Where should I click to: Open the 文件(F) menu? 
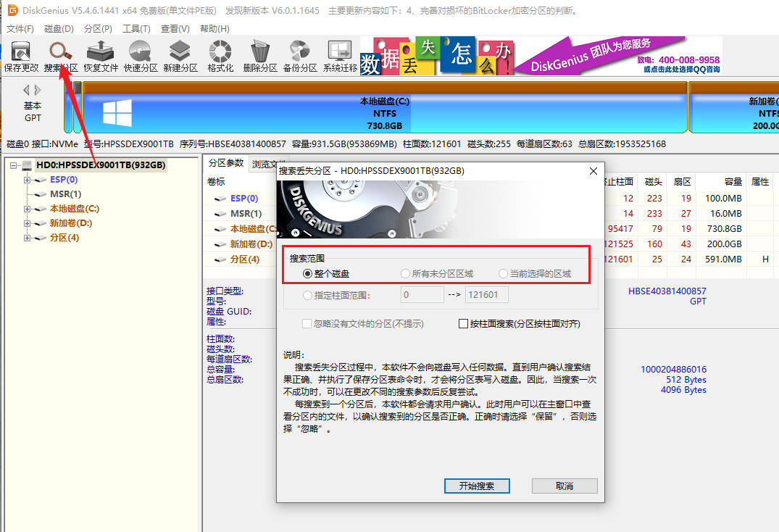tap(20, 29)
